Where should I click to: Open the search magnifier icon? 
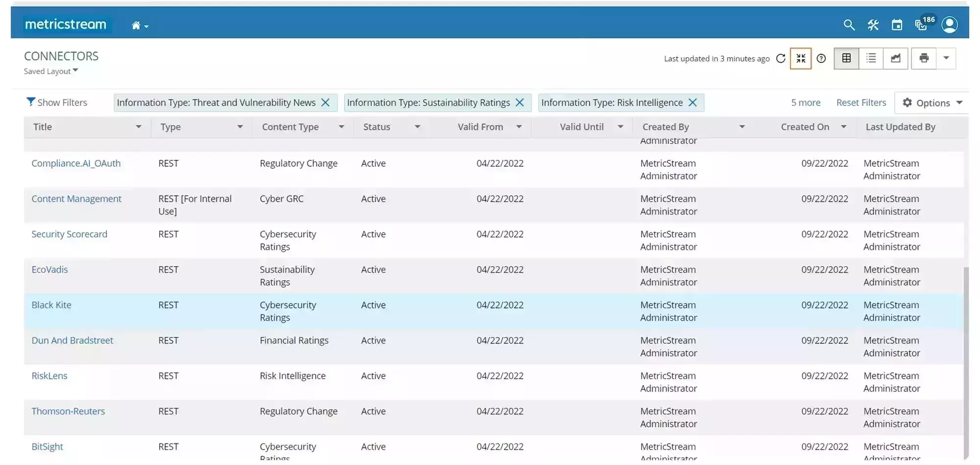pos(849,25)
